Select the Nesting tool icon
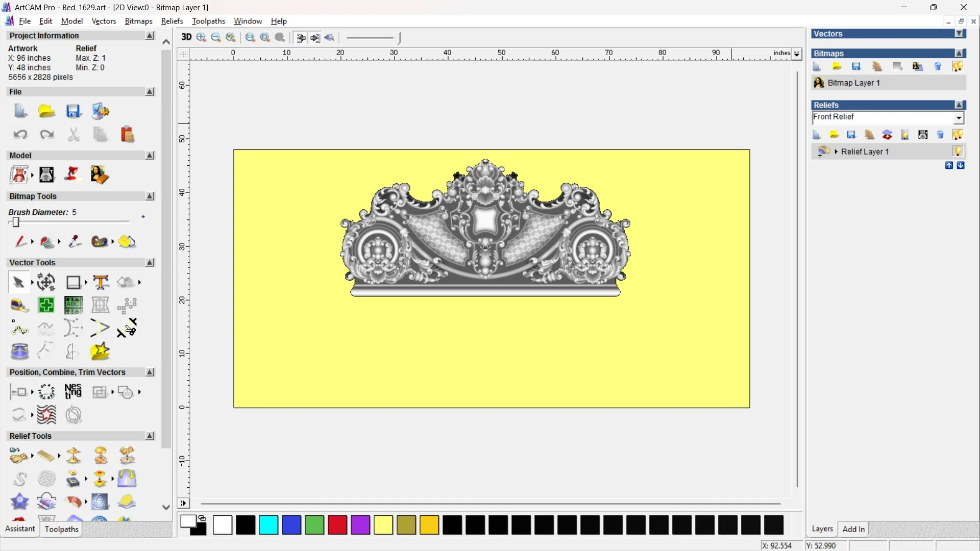Image resolution: width=980 pixels, height=551 pixels. (73, 392)
